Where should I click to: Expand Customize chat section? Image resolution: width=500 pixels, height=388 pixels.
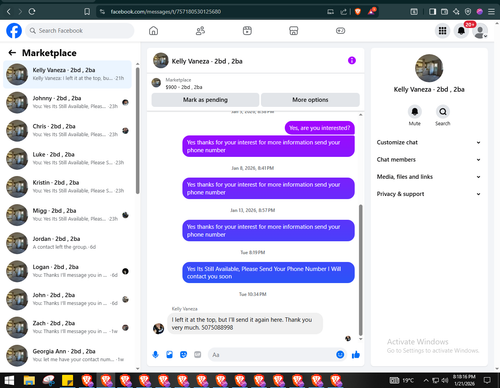(x=429, y=142)
